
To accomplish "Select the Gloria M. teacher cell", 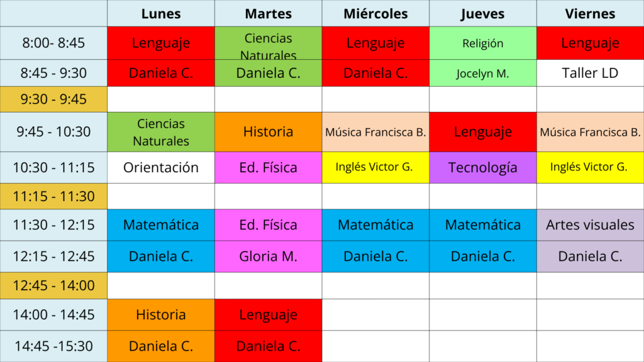I will pyautogui.click(x=269, y=256).
